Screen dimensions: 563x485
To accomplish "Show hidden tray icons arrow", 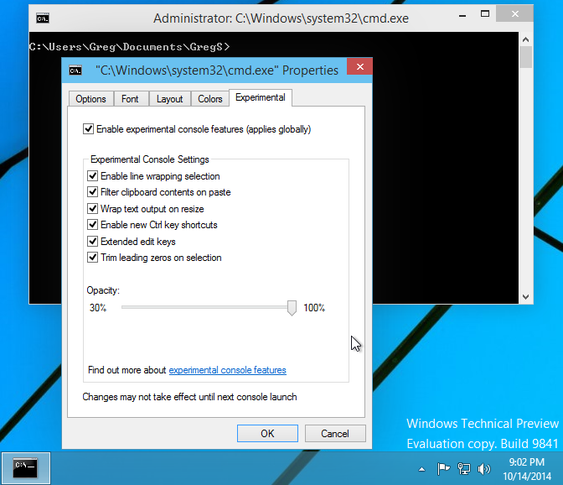I will 422,469.
